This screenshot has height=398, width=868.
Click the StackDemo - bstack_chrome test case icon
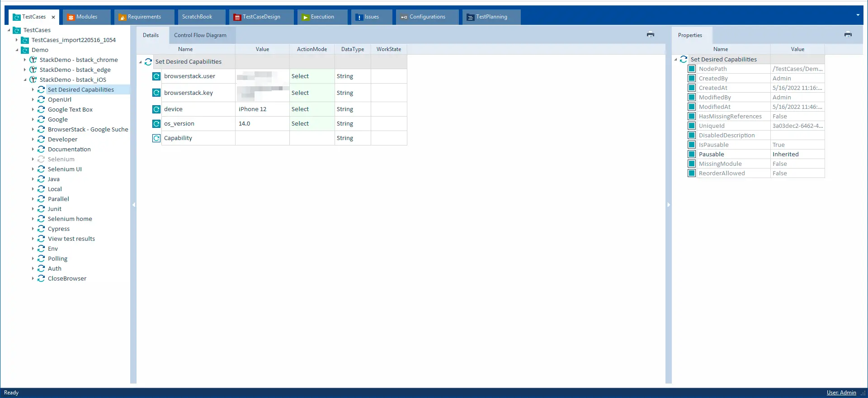click(x=33, y=60)
